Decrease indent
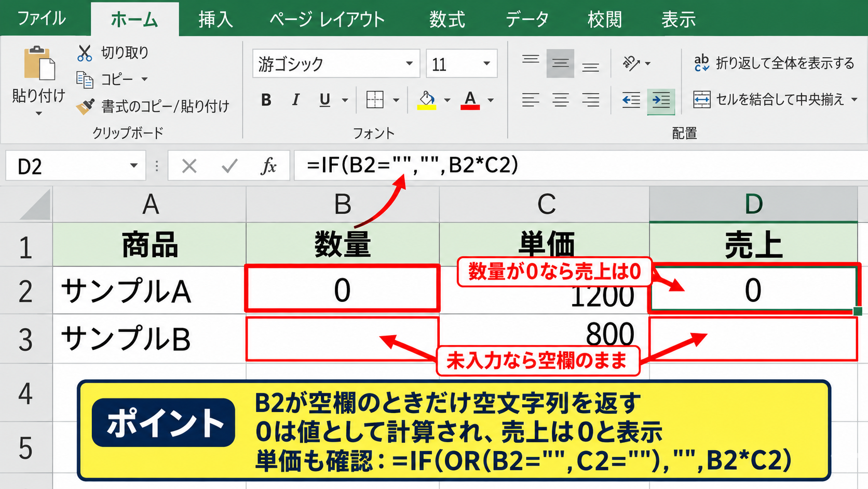Screen dimensions: 868x489 631,99
